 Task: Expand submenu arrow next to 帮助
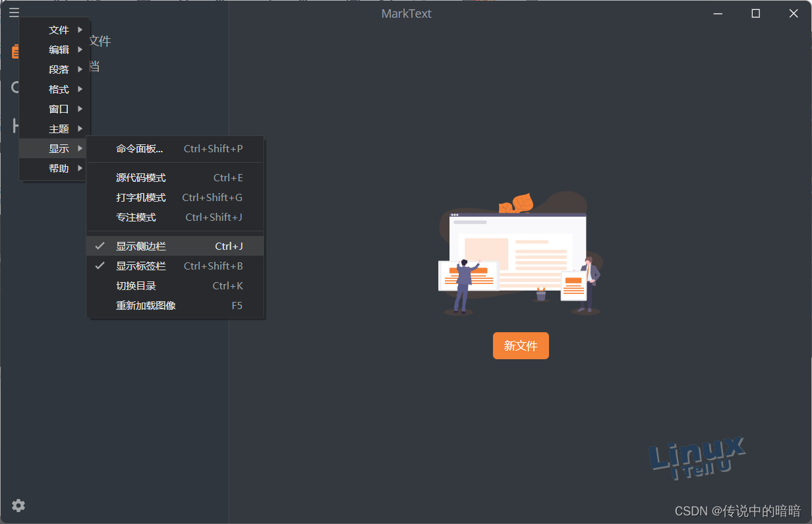(80, 168)
